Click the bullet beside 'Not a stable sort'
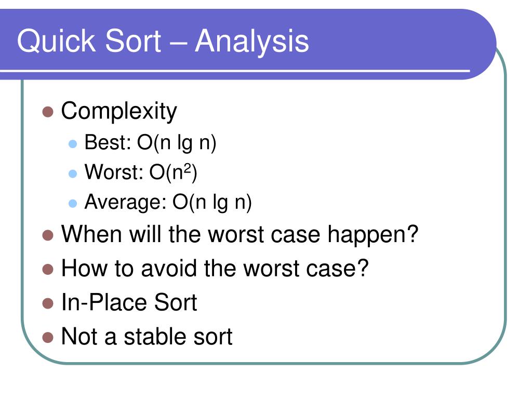The height and width of the screenshot is (399, 532). click(x=48, y=337)
